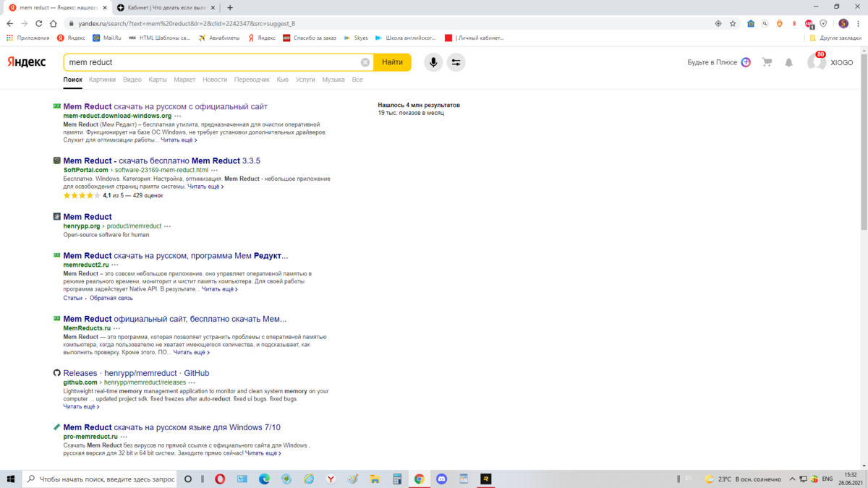Image resolution: width=868 pixels, height=488 pixels.
Task: Open 'Mem Reduct скачать на русском языке для Windows 7/10'
Action: coord(171,427)
